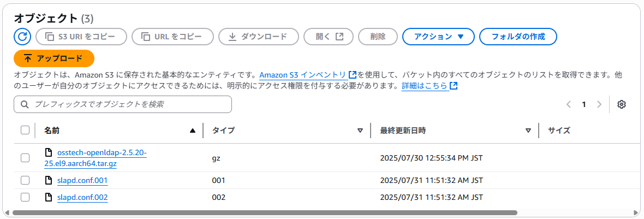Click the file icon for slapd.conf.002
The height and width of the screenshot is (219, 644).
tap(49, 197)
